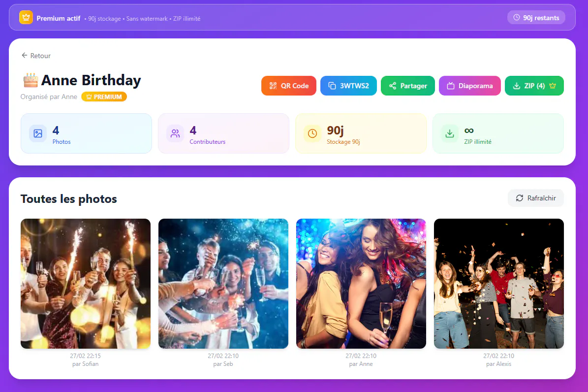Viewport: 588px width, 392px height.
Task: Click the image icon in Photos card
Action: click(x=38, y=133)
